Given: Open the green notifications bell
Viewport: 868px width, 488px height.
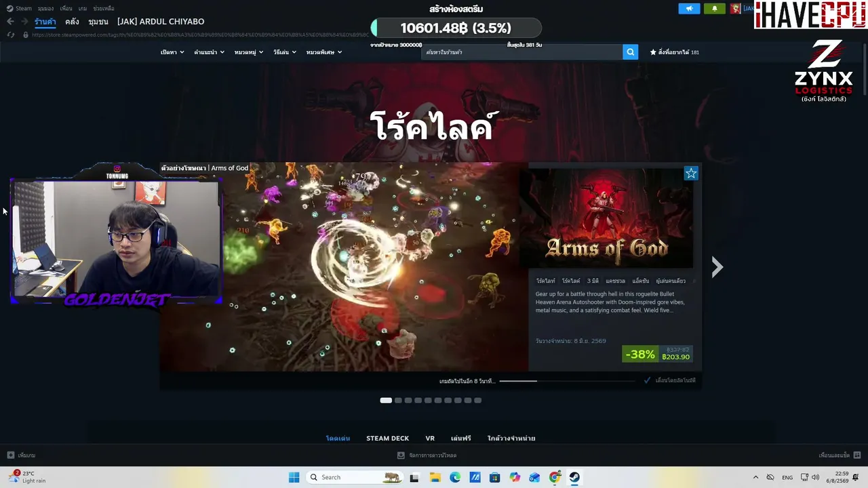Looking at the screenshot, I should [x=714, y=9].
